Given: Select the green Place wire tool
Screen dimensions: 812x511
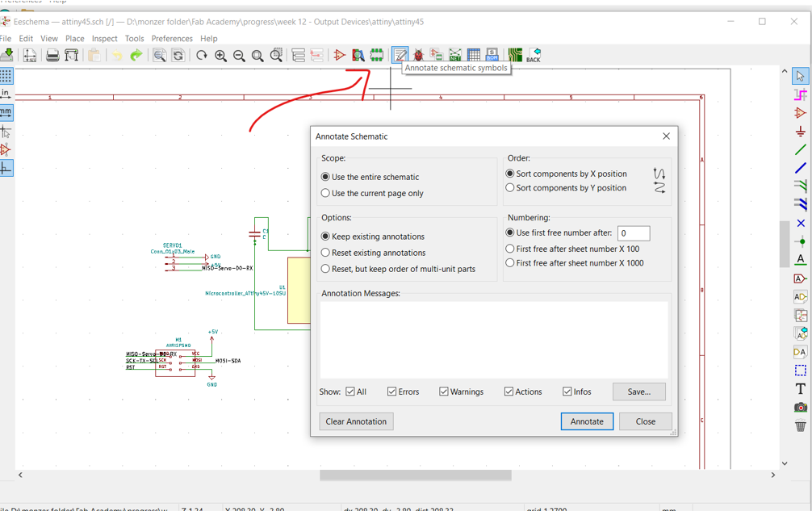Looking at the screenshot, I should [801, 149].
